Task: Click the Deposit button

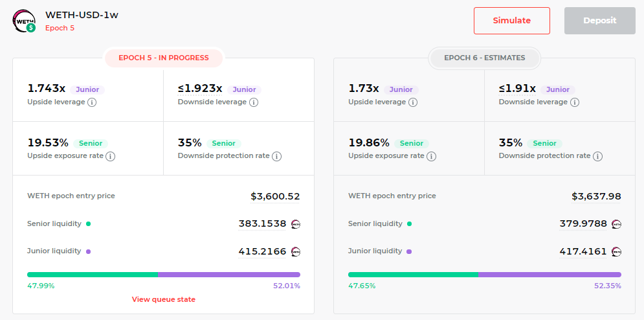Action: [599, 21]
